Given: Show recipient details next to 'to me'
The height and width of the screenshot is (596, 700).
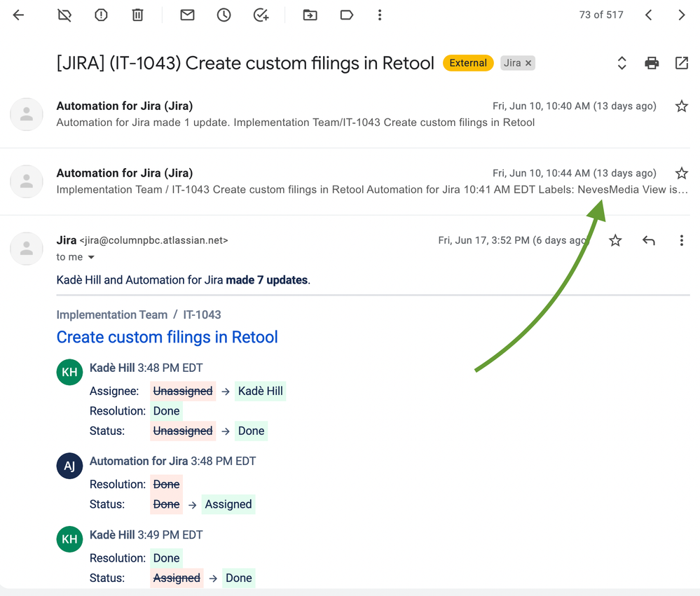Looking at the screenshot, I should click(x=91, y=258).
